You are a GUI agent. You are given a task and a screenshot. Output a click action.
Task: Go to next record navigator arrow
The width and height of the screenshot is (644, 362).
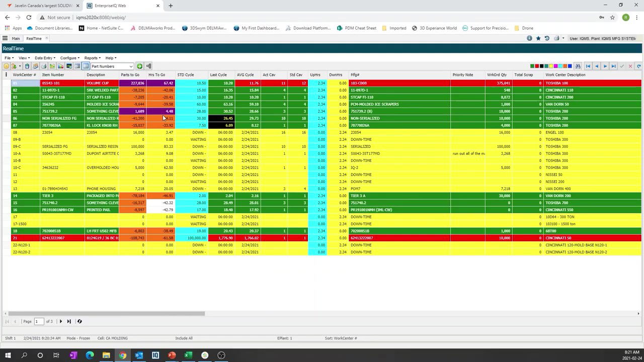click(605, 66)
